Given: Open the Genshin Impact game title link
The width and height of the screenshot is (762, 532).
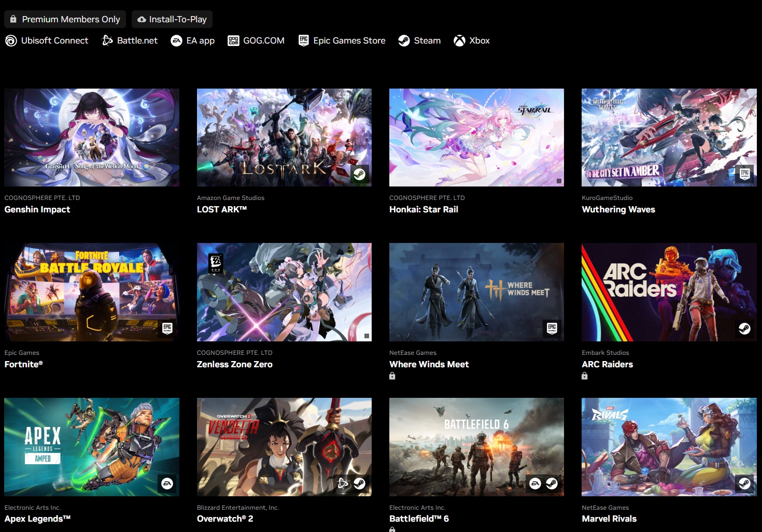Looking at the screenshot, I should click(37, 209).
